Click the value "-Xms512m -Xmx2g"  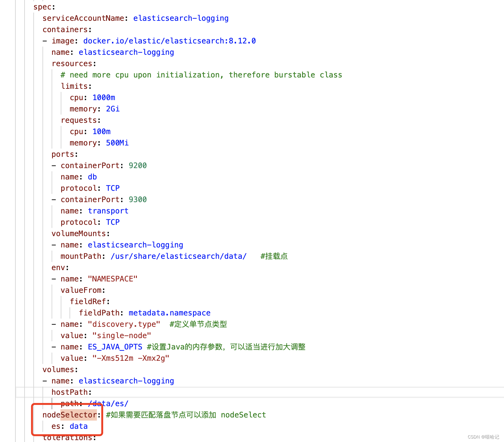131,358
